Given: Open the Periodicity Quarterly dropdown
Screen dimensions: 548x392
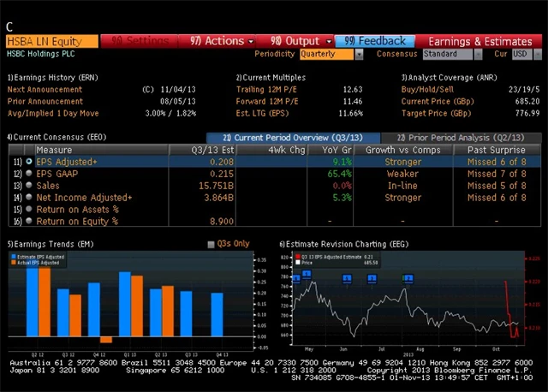Looking at the screenshot, I should point(332,54).
